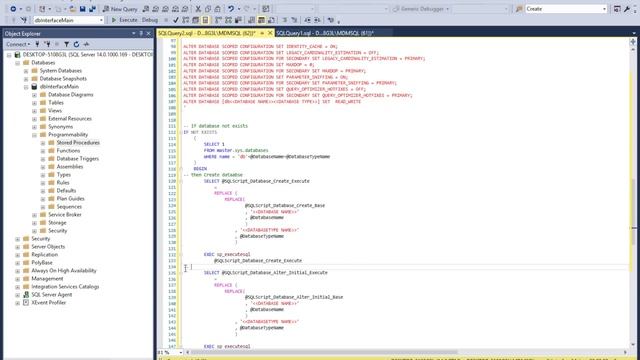Select Results to Text output mode
The image size is (640, 360).
coord(251,20)
